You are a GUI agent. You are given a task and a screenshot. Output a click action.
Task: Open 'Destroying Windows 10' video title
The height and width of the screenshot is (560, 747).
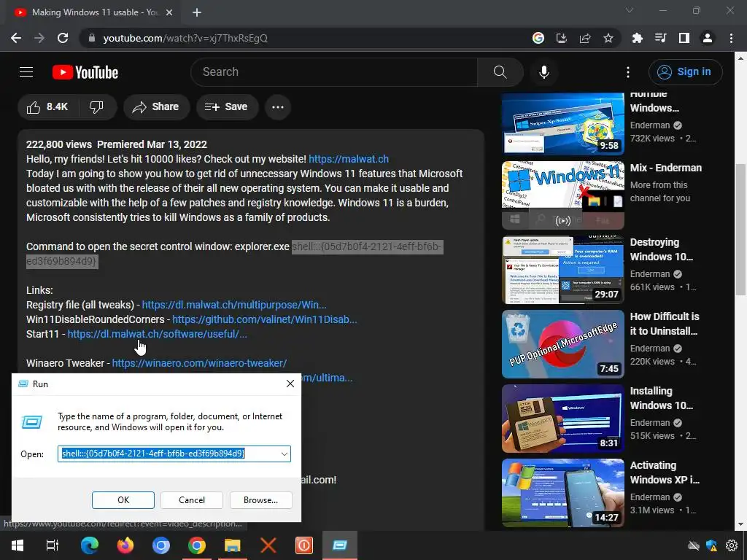(x=662, y=249)
